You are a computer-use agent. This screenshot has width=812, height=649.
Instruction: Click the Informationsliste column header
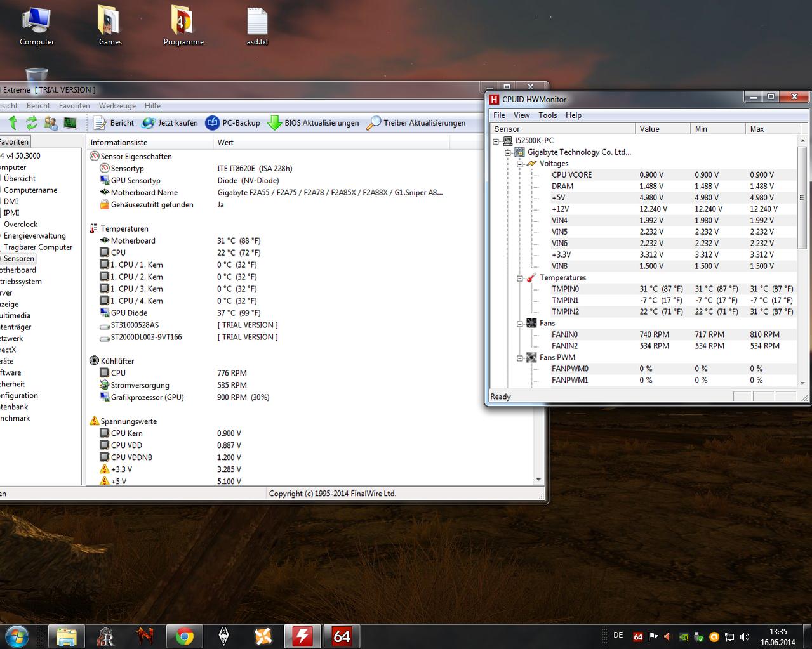pyautogui.click(x=150, y=142)
